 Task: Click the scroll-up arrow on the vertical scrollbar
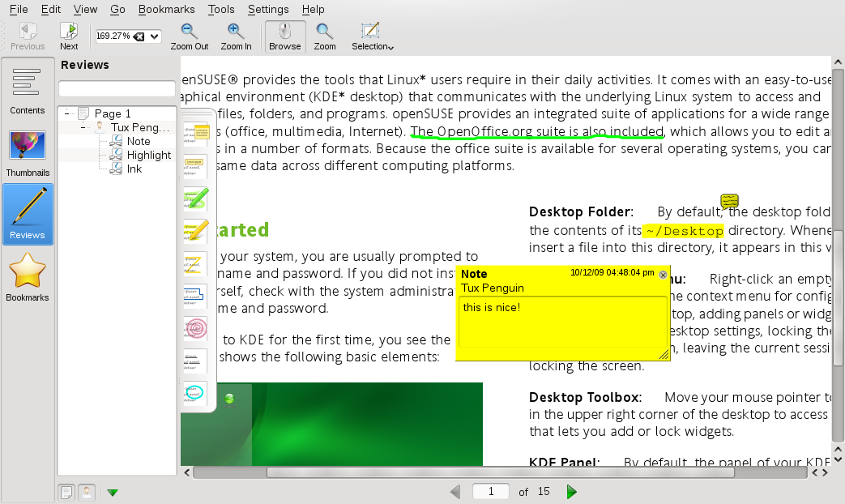[838, 62]
